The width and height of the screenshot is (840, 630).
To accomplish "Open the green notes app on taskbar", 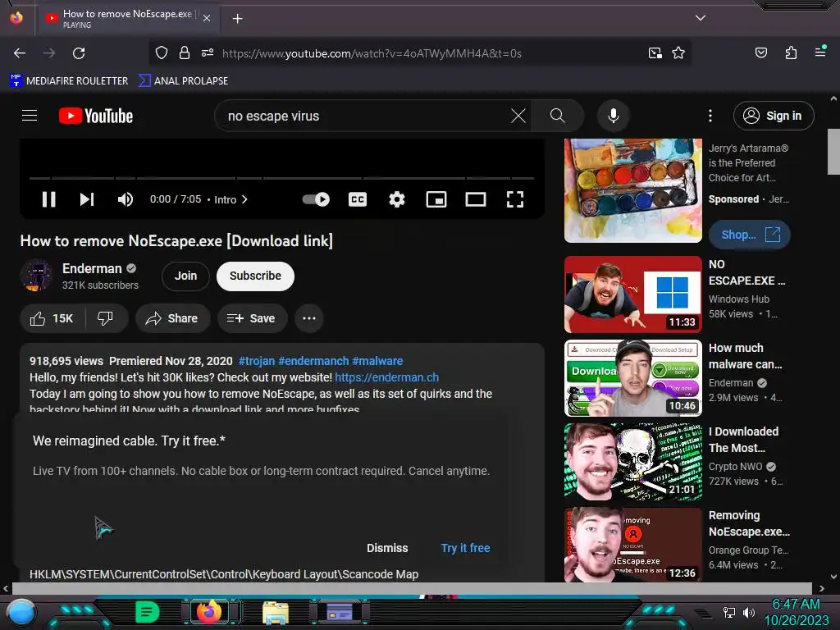I will click(x=147, y=612).
